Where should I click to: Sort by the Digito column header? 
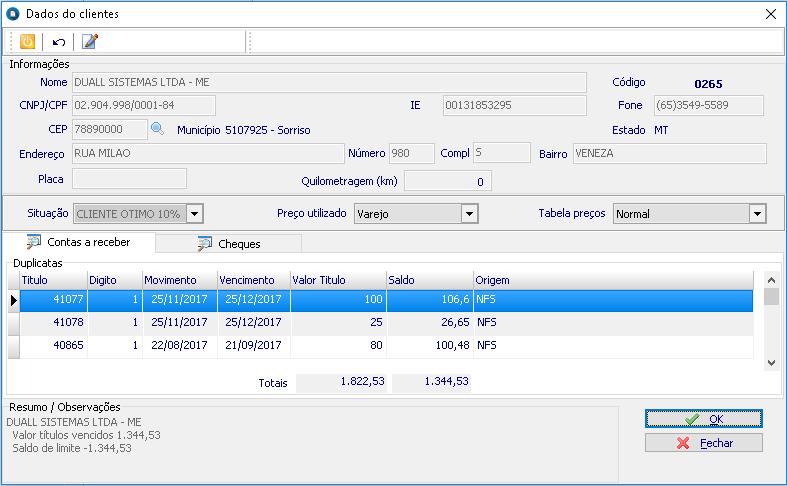coord(115,280)
